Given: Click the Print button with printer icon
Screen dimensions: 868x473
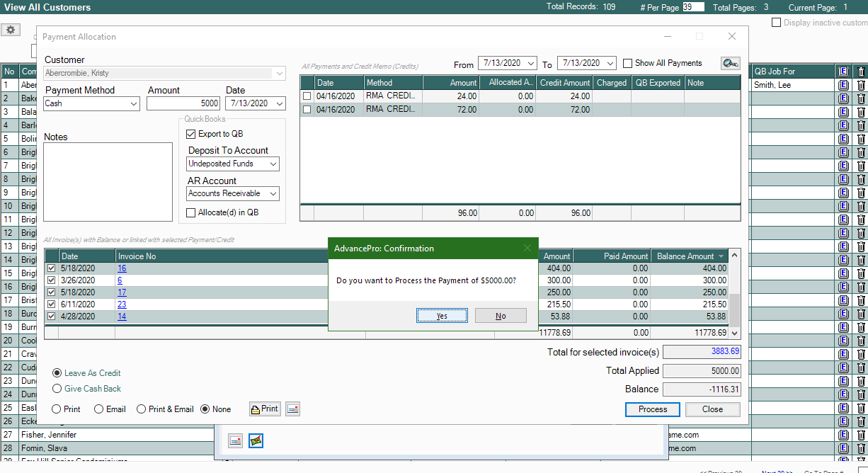Looking at the screenshot, I should 265,409.
